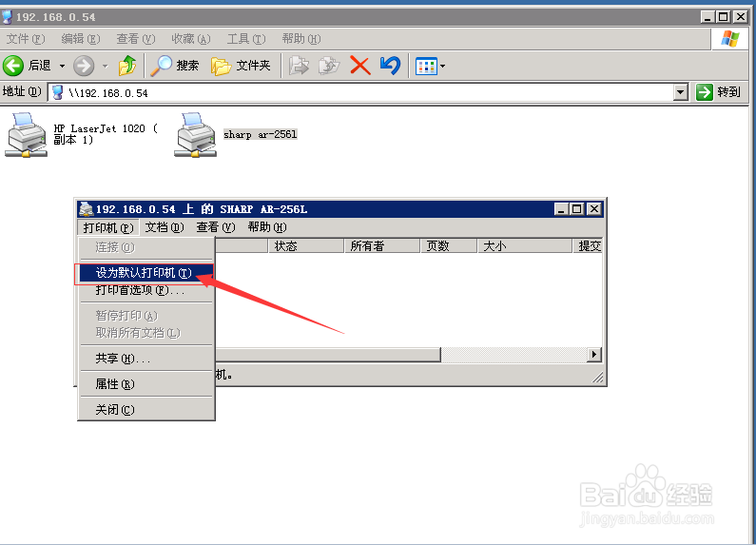Image resolution: width=756 pixels, height=545 pixels.
Task: Toggle the Folders (文件夹) pane button
Action: point(241,66)
